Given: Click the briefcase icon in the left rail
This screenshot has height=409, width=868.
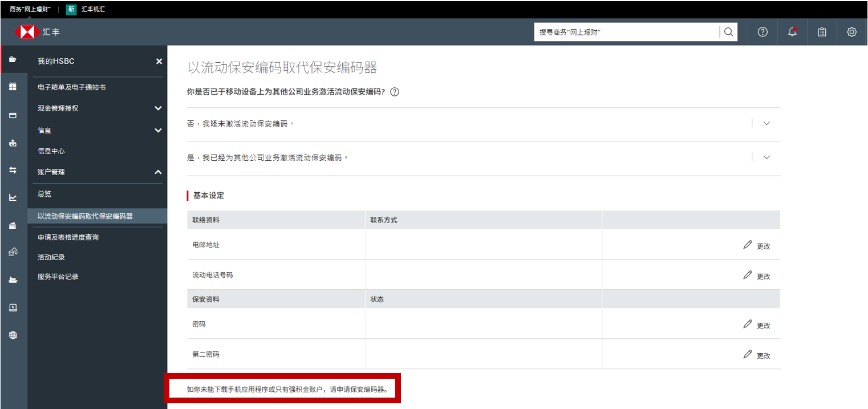Looking at the screenshot, I should click(13, 60).
